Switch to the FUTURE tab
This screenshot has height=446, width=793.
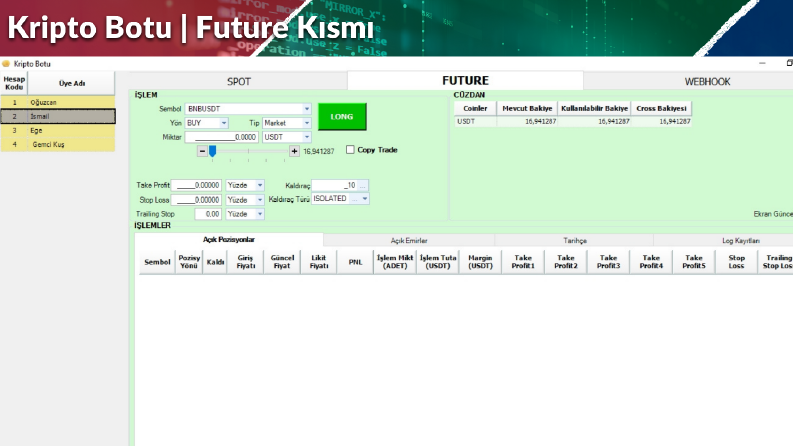point(465,80)
